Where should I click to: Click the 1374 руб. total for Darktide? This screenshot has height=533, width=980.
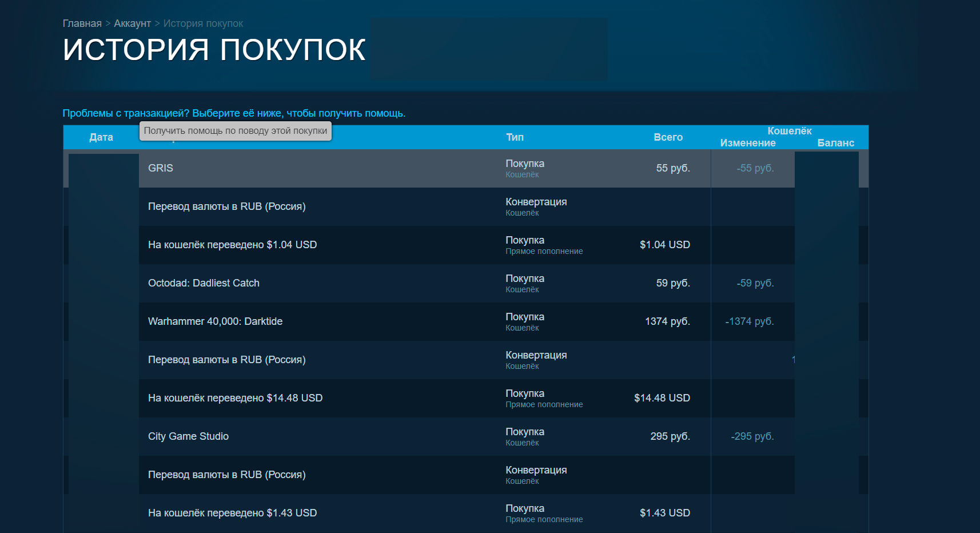[667, 321]
